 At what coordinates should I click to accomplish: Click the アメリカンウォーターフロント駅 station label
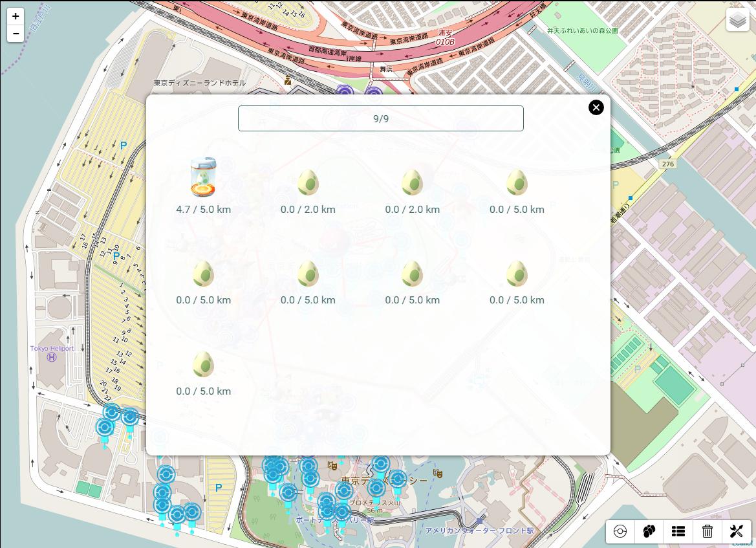(479, 531)
